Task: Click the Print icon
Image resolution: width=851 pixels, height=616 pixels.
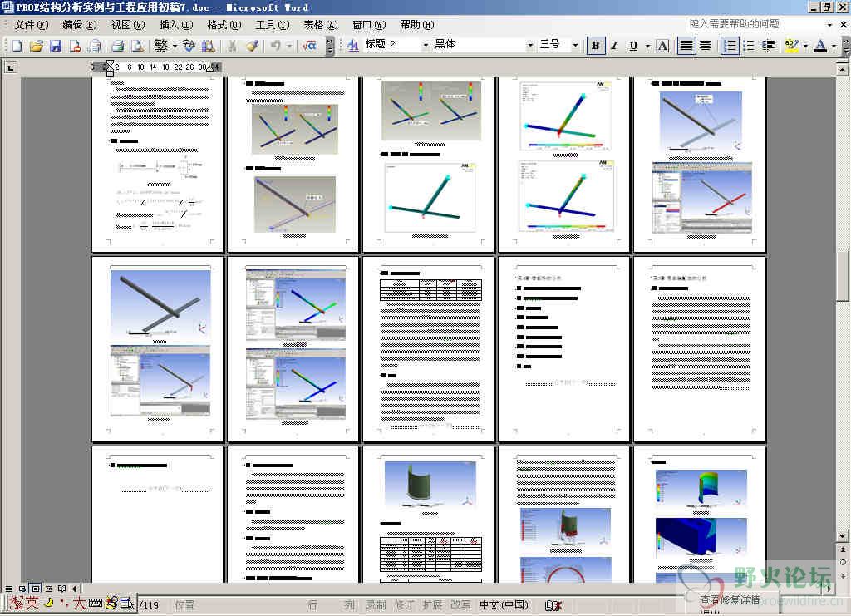Action: [117, 46]
